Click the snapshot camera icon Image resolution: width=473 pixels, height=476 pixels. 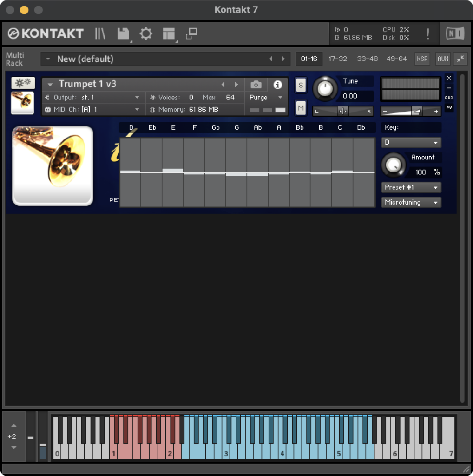pyautogui.click(x=256, y=85)
